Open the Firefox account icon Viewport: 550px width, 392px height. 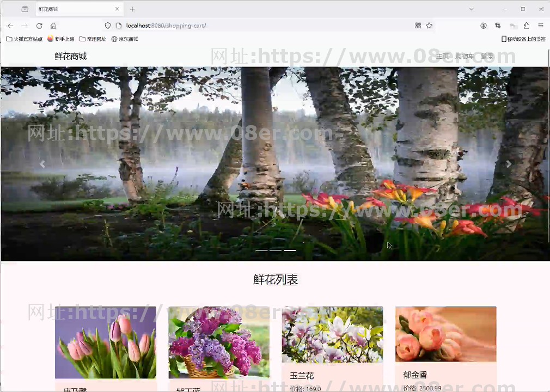click(484, 26)
